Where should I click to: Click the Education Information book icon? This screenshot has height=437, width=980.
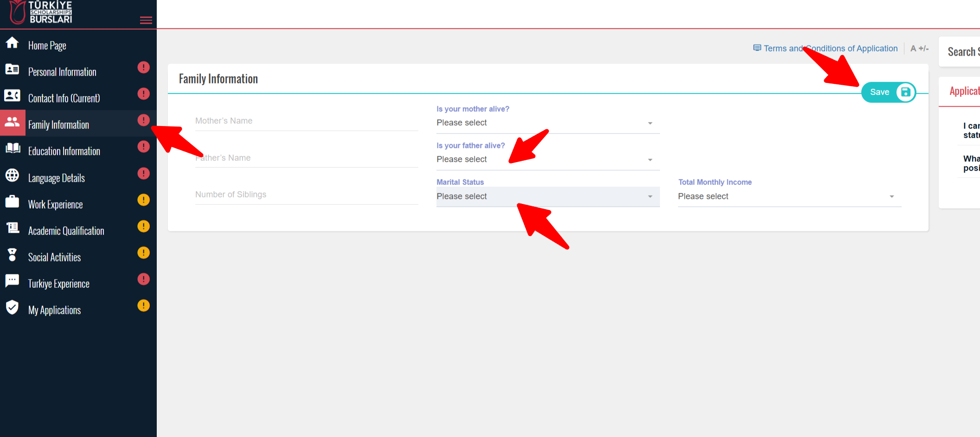[13, 149]
